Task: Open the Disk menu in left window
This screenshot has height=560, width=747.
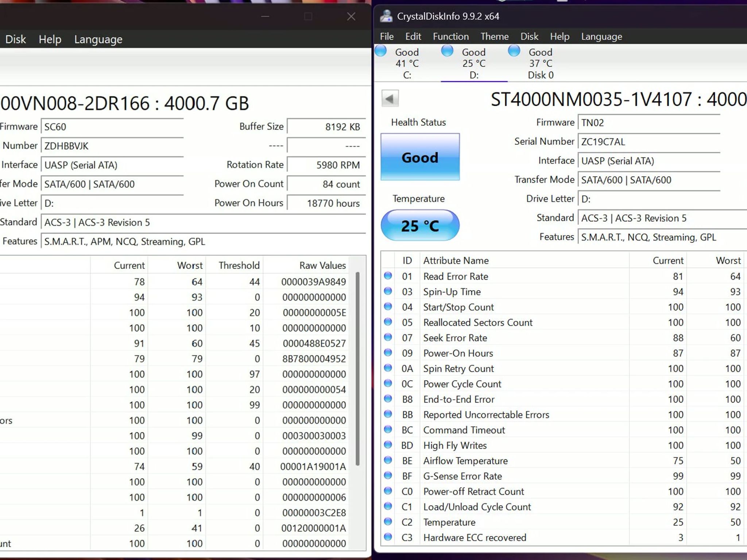Action: [x=15, y=39]
